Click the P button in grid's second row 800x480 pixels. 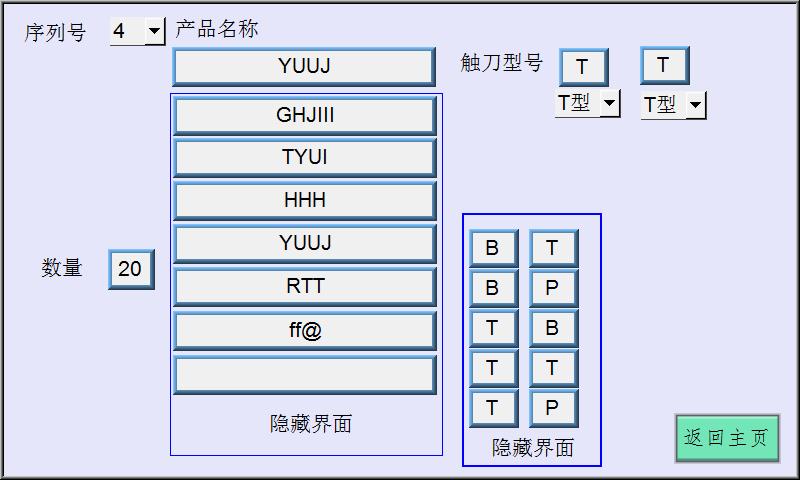click(x=552, y=288)
